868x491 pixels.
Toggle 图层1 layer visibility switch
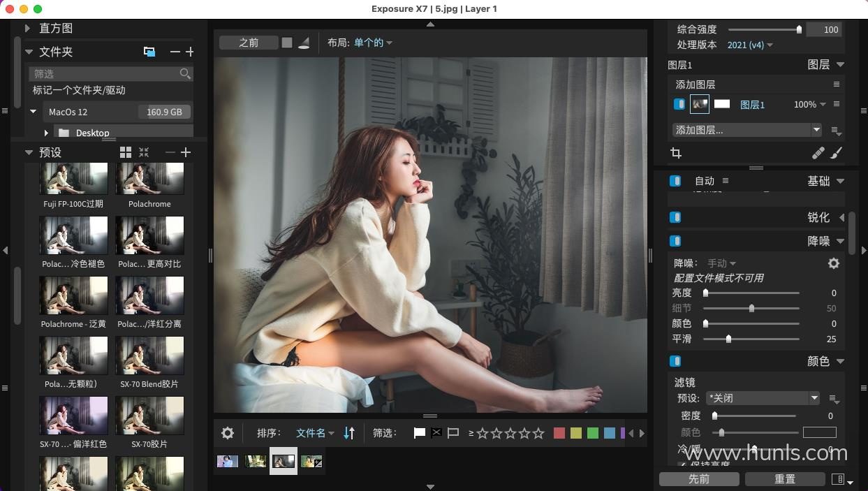679,104
